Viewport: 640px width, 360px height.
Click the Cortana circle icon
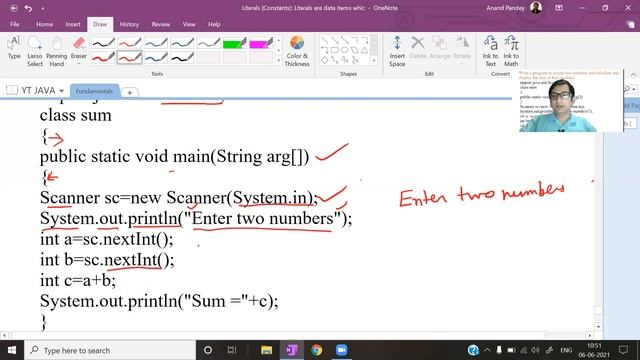pos(208,350)
